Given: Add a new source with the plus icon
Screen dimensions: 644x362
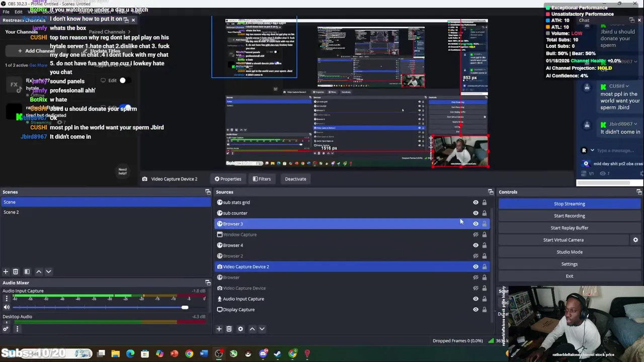Looking at the screenshot, I should (219, 329).
